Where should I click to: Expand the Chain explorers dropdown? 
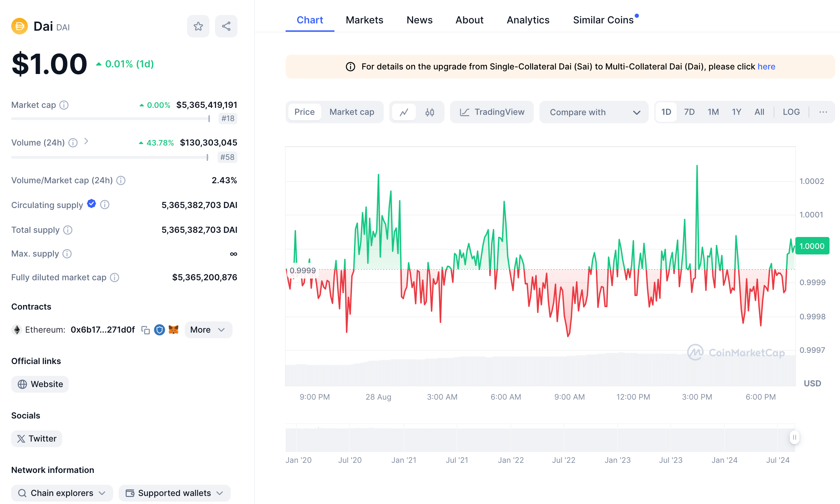(62, 493)
